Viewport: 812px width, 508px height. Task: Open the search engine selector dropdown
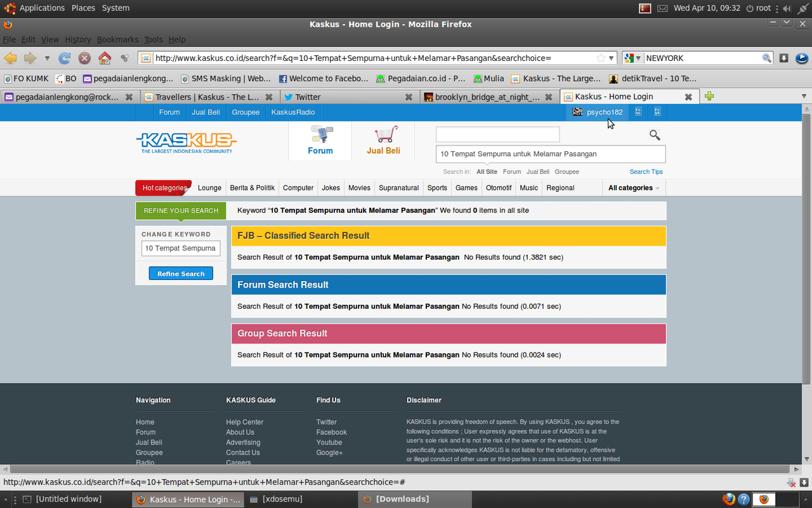pos(632,58)
